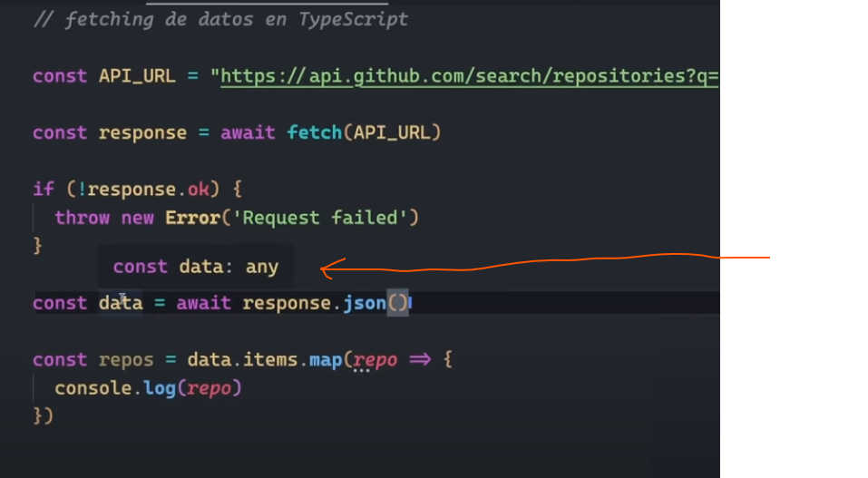Viewport: 868px width, 478px height.
Task: Click the repo parameter with dotted underline
Action: pos(375,360)
